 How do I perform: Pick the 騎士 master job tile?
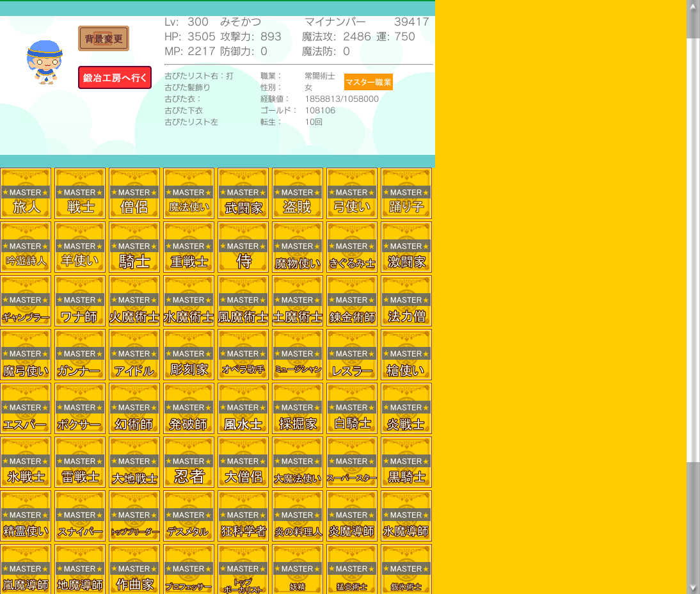pyautogui.click(x=134, y=247)
